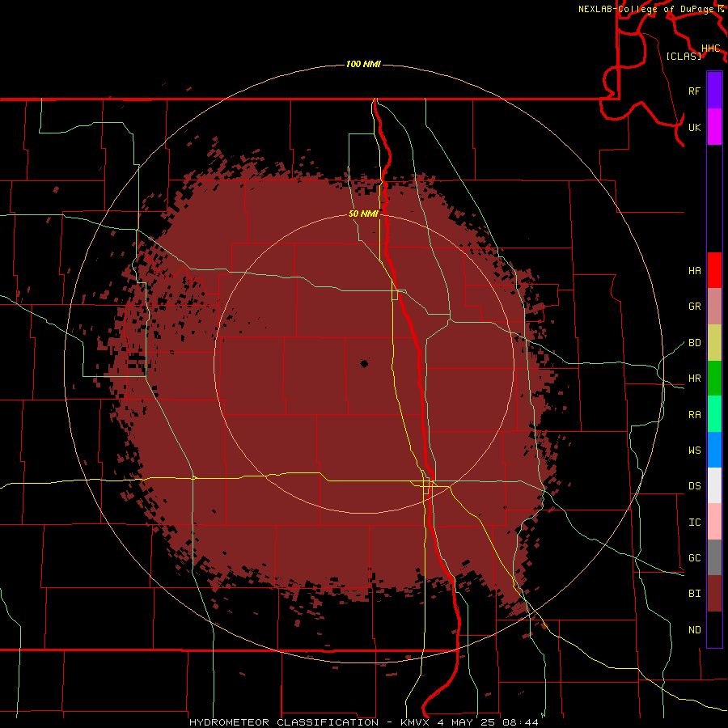
Task: Click the UK magenta legend swatch
Action: tap(714, 127)
